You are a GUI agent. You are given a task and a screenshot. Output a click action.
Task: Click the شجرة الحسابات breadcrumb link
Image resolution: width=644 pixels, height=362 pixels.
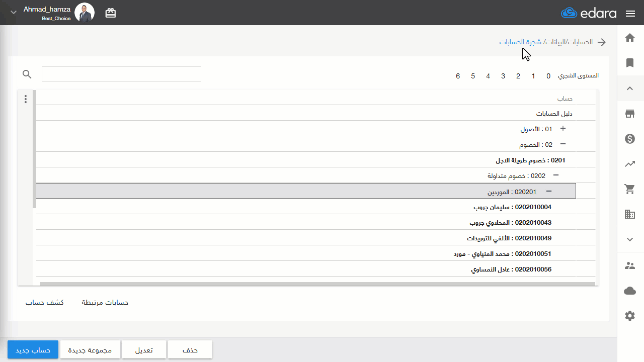520,42
